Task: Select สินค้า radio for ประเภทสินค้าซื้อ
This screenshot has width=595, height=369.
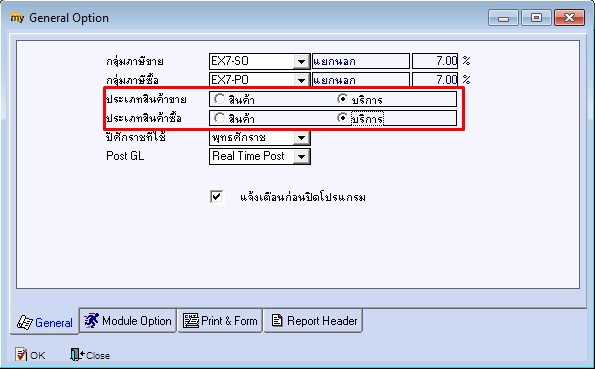Action: (219, 118)
